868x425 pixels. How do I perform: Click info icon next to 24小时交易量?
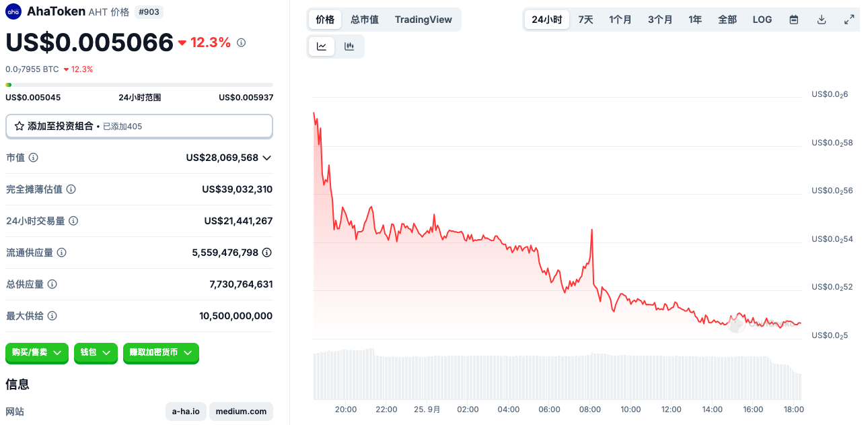click(73, 221)
